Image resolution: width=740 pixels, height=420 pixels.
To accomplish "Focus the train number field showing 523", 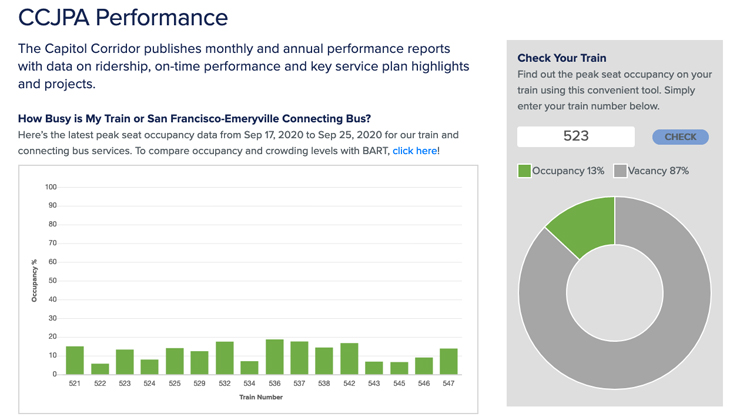I will pyautogui.click(x=576, y=136).
